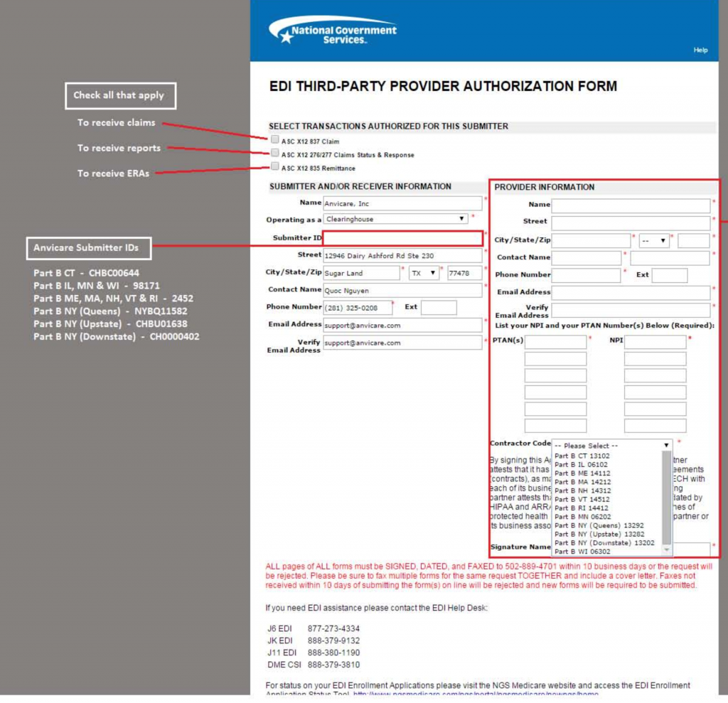Select Part B RI 14412 option
Screen dimensions: 728x703
(x=609, y=508)
